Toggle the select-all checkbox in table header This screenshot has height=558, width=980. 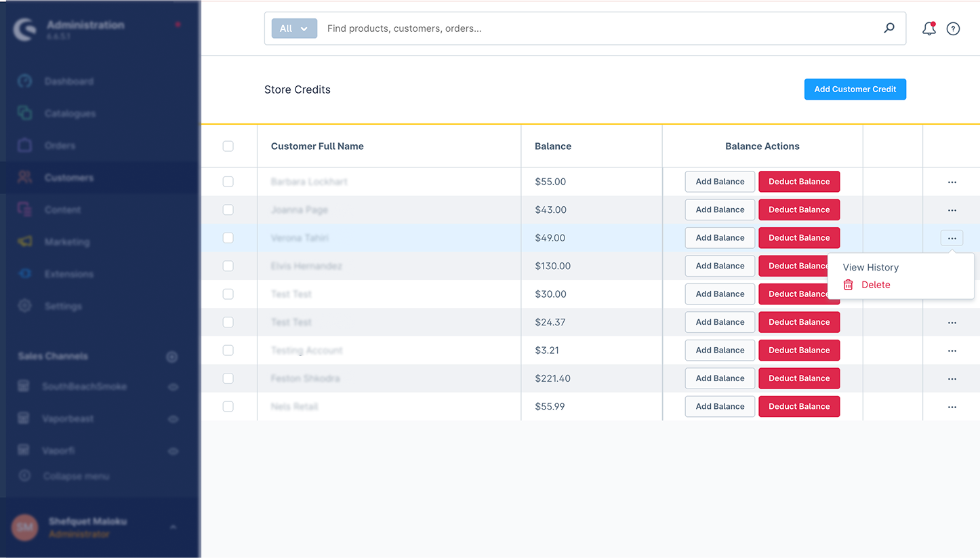point(228,146)
